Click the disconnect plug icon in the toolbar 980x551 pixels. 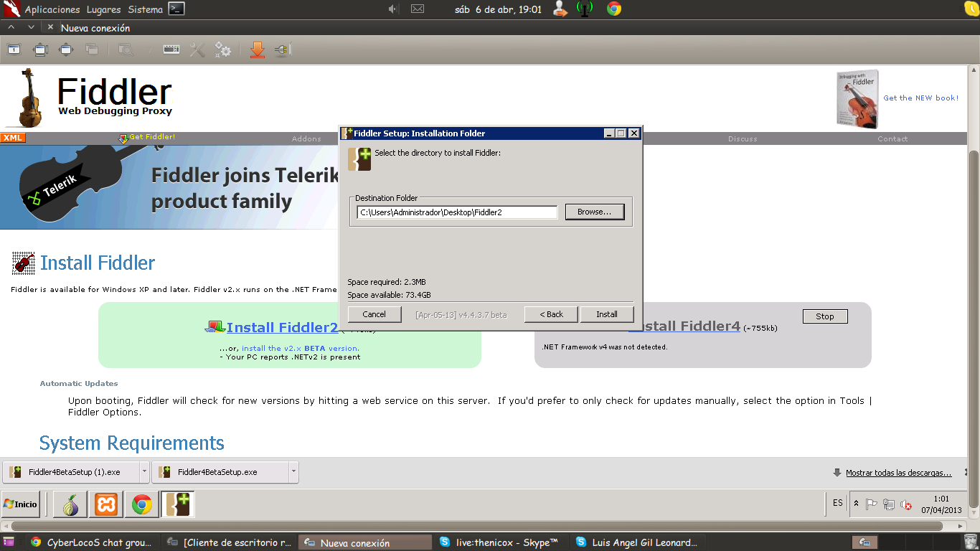tap(281, 50)
